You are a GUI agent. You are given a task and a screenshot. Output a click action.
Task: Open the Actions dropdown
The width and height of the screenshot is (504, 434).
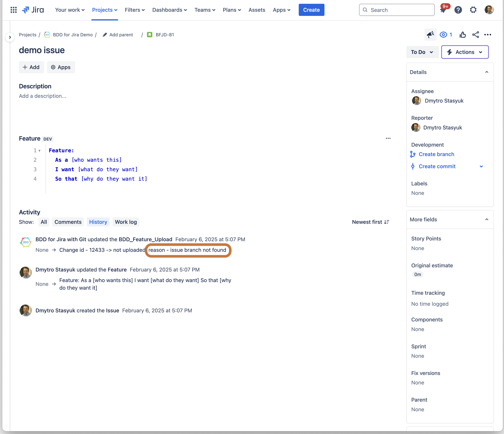(465, 52)
